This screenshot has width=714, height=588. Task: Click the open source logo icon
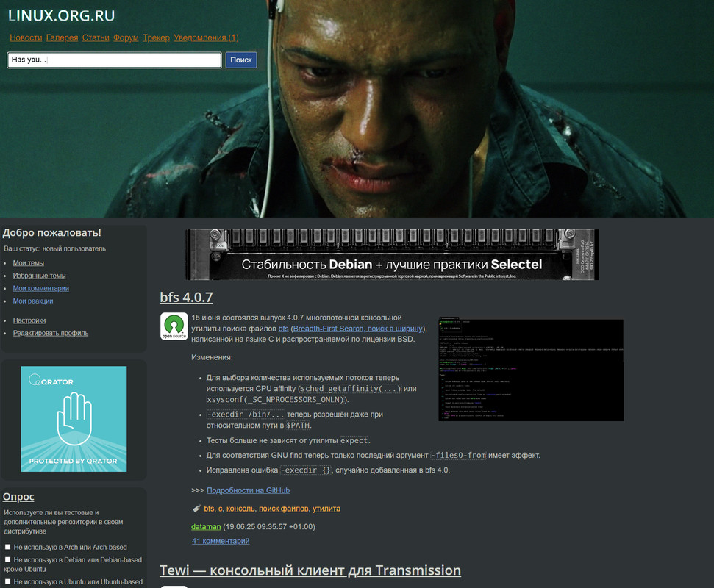174,326
